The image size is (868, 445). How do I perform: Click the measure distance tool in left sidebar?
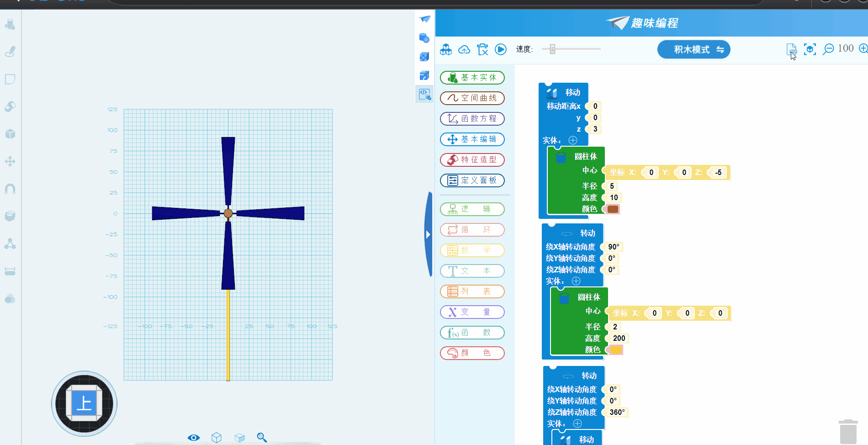click(10, 271)
